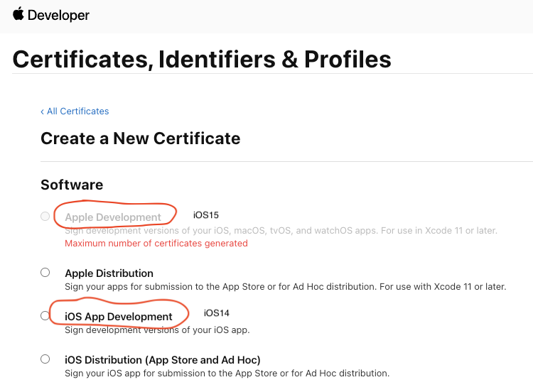The height and width of the screenshot is (392, 533).
Task: Click the back chevron before All Certificates
Action: click(43, 111)
